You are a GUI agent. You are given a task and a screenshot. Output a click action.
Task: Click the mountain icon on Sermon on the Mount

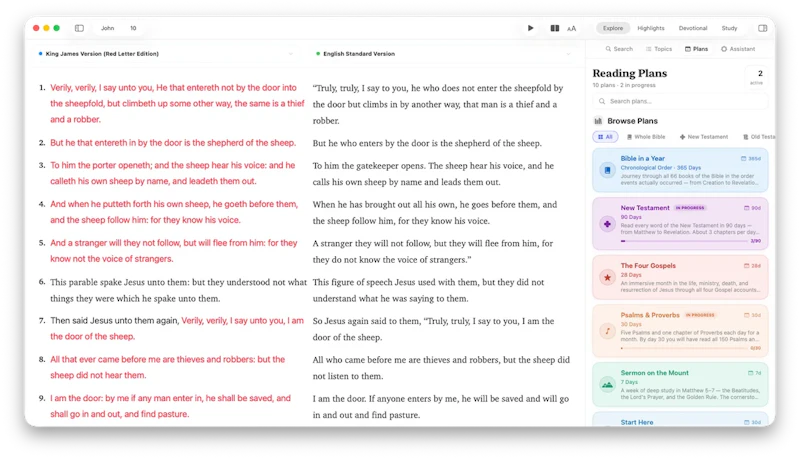click(x=607, y=385)
